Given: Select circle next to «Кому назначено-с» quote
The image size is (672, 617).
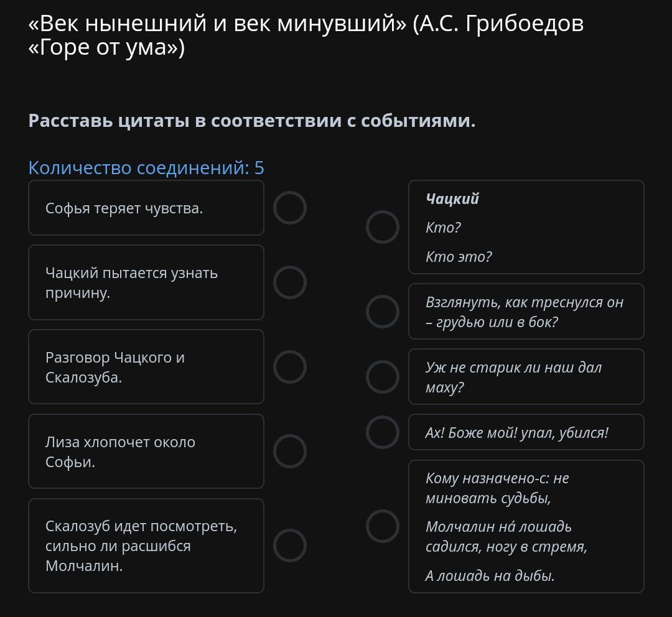Looking at the screenshot, I should click(x=383, y=526).
